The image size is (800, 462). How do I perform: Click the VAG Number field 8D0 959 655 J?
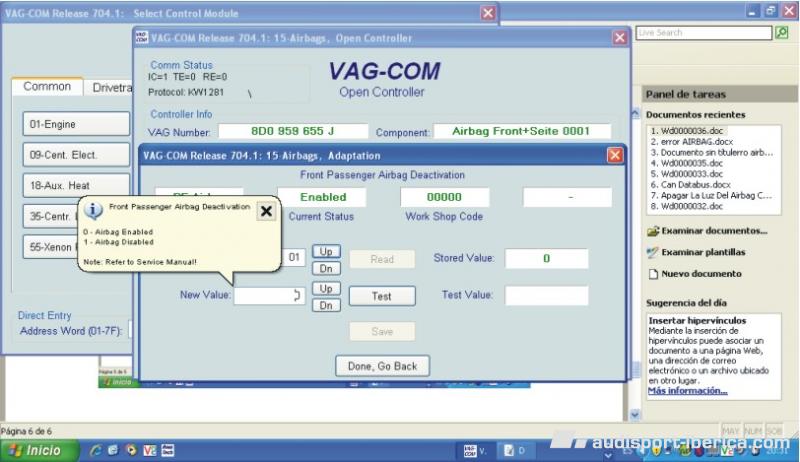pyautogui.click(x=293, y=131)
